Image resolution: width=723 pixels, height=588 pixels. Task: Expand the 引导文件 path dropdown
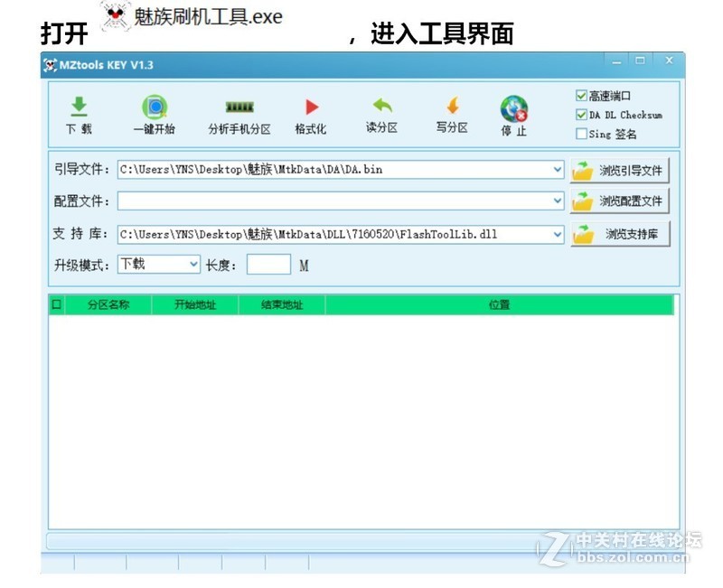556,169
